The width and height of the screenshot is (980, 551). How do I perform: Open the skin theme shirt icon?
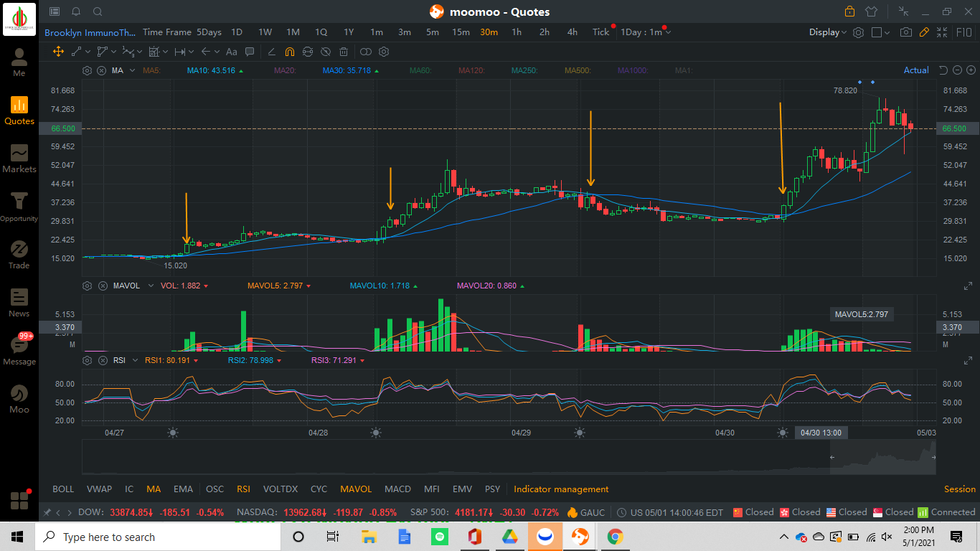click(x=872, y=11)
